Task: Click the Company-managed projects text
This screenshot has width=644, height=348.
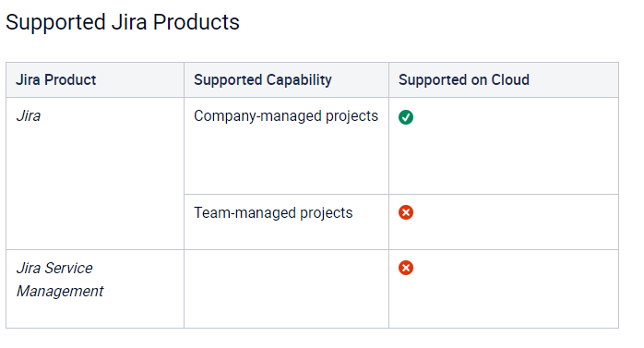Action: coord(286,116)
